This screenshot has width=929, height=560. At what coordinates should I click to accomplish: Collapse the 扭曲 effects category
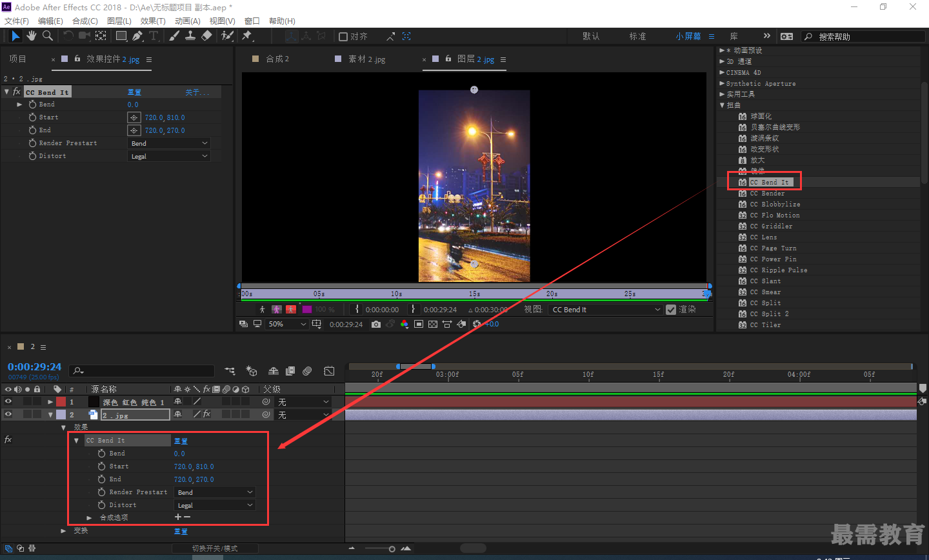pyautogui.click(x=722, y=105)
